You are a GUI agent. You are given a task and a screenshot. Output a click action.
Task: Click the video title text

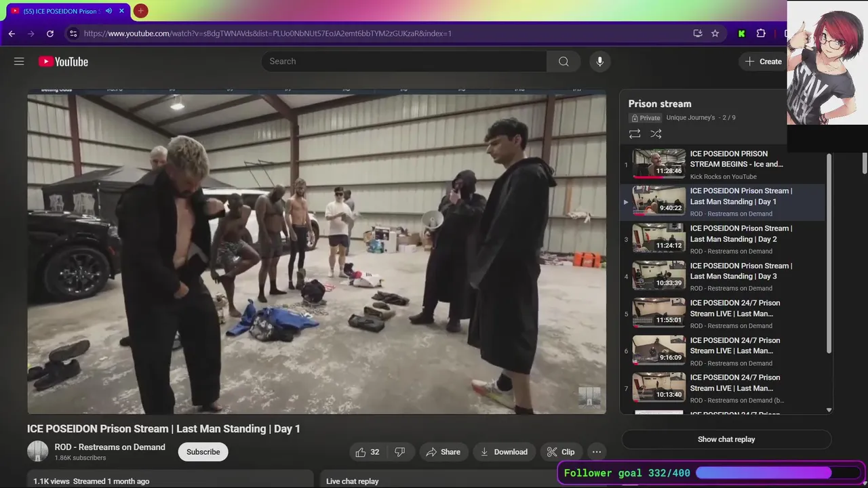pyautogui.click(x=163, y=429)
